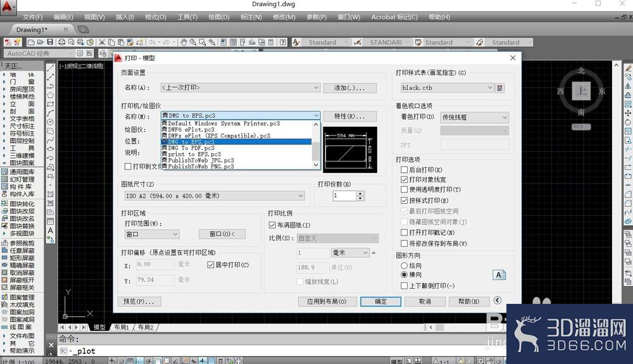Select the Line draw tool

[51, 68]
